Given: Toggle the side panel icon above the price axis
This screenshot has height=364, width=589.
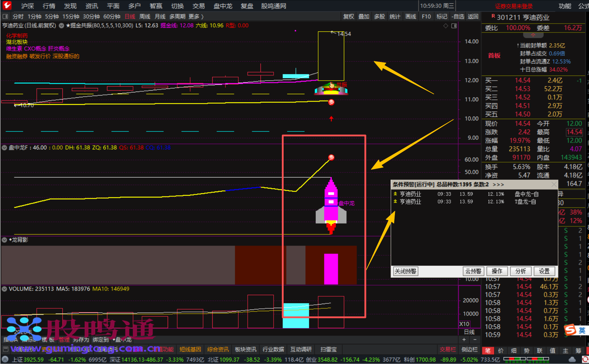Looking at the screenshot, I should click(454, 26).
